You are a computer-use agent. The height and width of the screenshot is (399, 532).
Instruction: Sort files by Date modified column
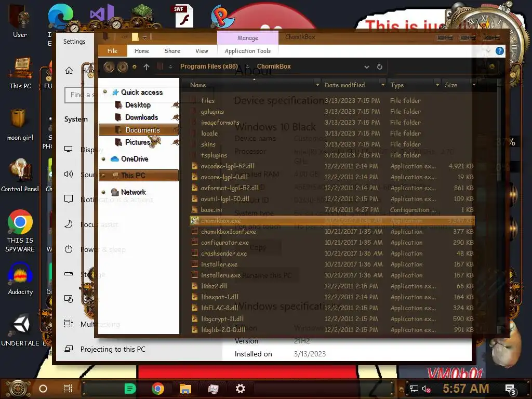point(345,85)
